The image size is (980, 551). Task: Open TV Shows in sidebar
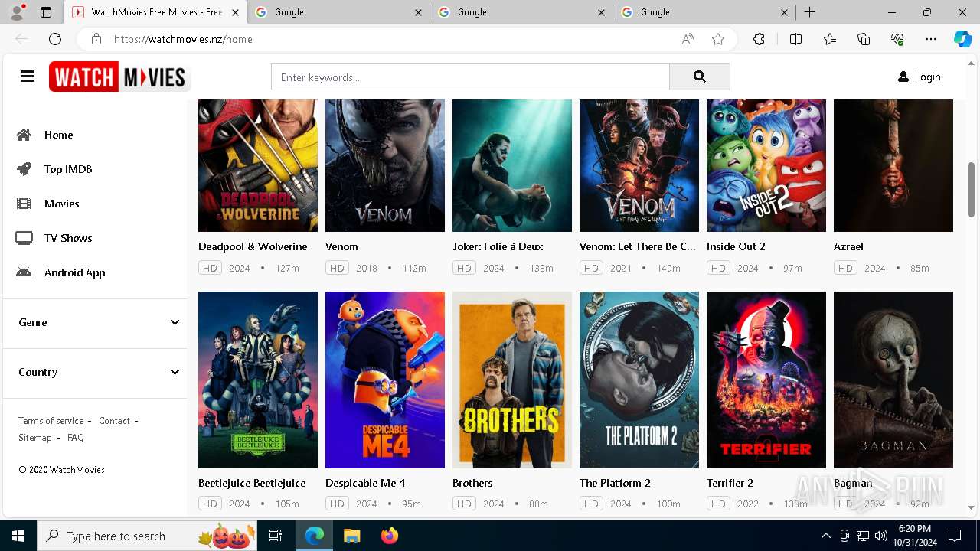(x=68, y=238)
